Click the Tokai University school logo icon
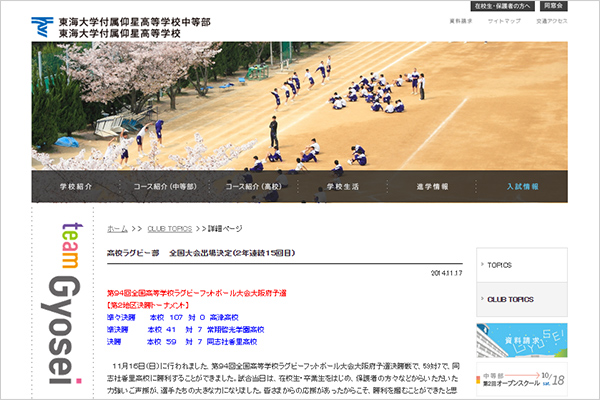Viewport: 600px width, 400px height. click(43, 27)
